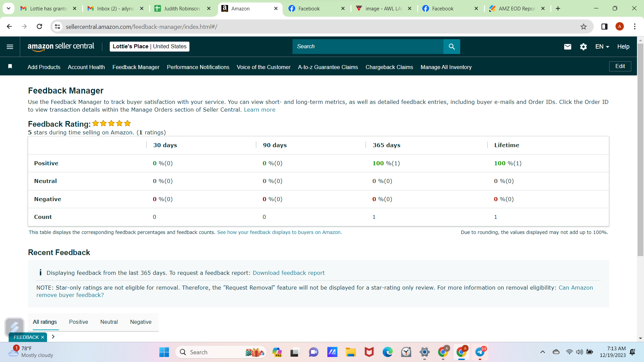
Task: Go to Feedback Manager in navigation
Action: (136, 67)
